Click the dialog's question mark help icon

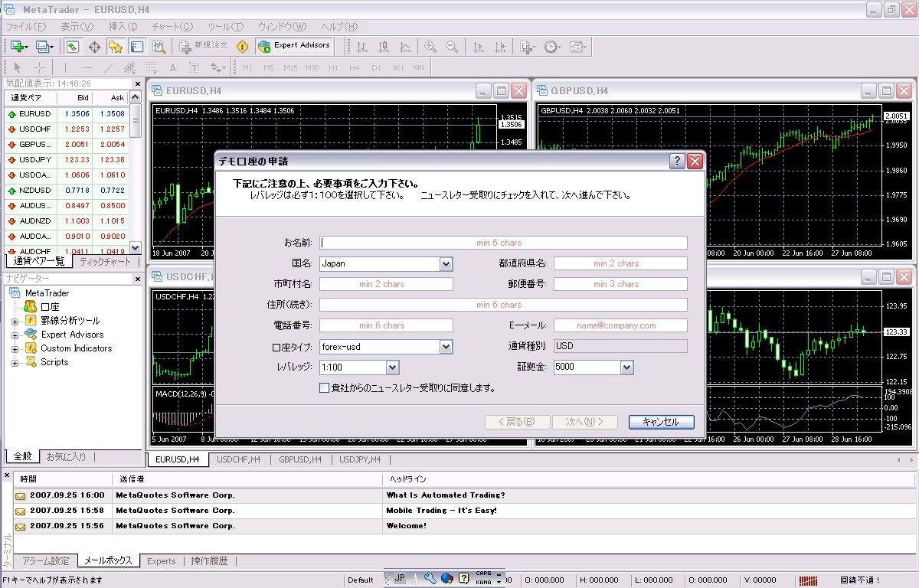point(677,162)
